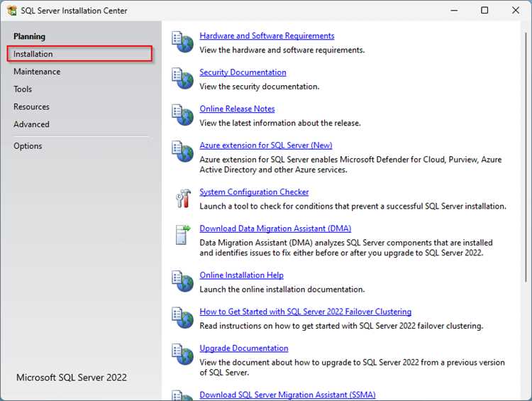Open the Advanced section
Image resolution: width=532 pixels, height=401 pixels.
(31, 125)
